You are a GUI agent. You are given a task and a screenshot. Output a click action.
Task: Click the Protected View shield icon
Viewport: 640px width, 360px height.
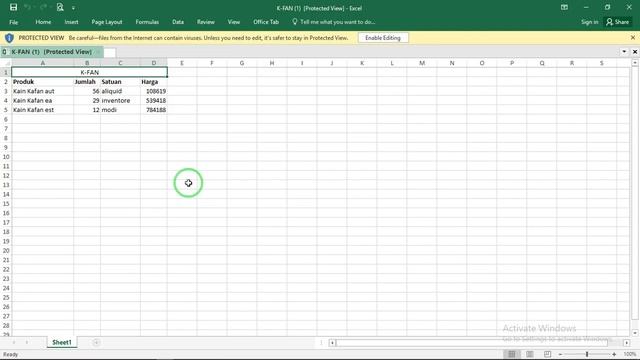point(9,38)
